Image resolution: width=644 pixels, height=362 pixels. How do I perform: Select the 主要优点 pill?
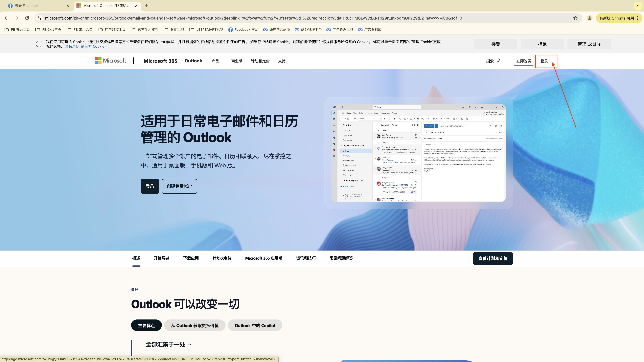click(146, 325)
